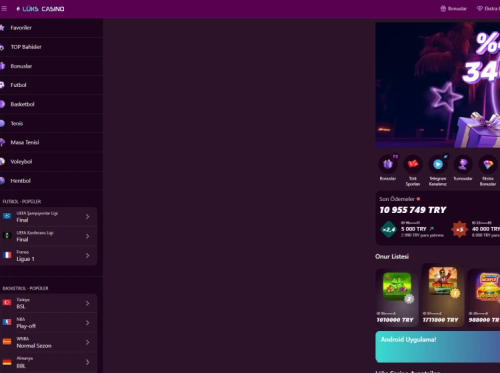Viewport: 500px width, 373px height.
Task: Expand WNBA Normal Sezon row chevron
Action: click(x=88, y=342)
